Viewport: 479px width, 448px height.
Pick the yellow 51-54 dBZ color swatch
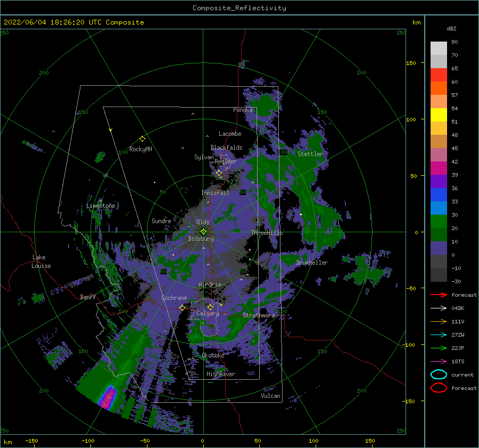click(x=439, y=115)
